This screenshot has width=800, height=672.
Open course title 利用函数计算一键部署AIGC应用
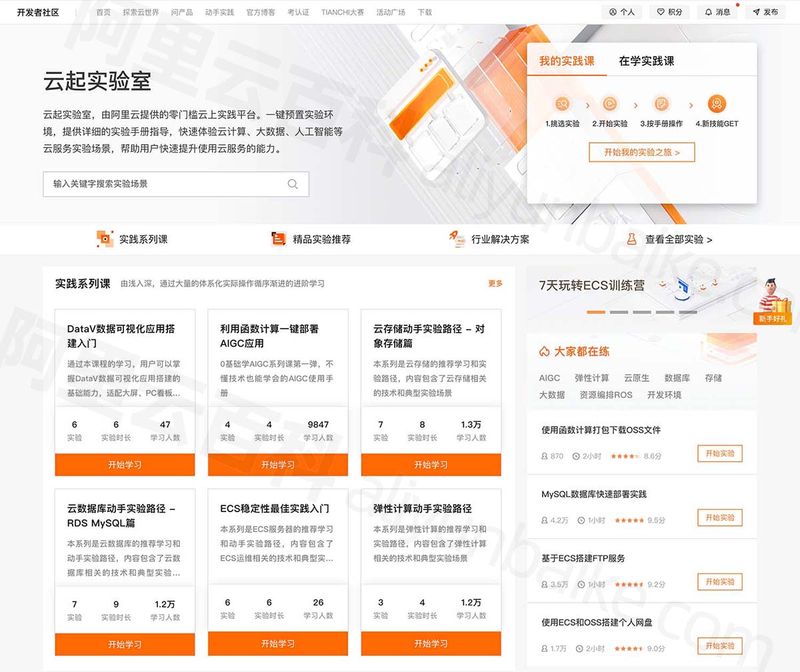[269, 336]
